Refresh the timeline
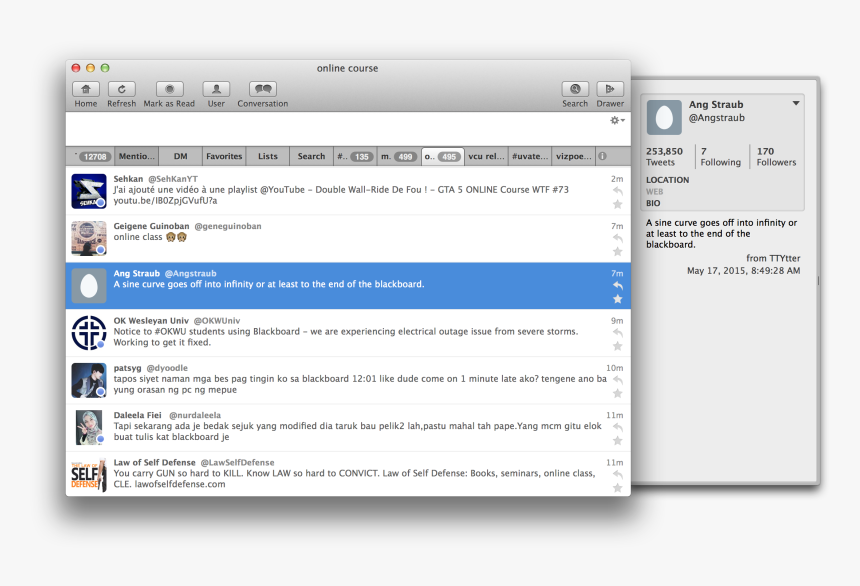 point(121,90)
